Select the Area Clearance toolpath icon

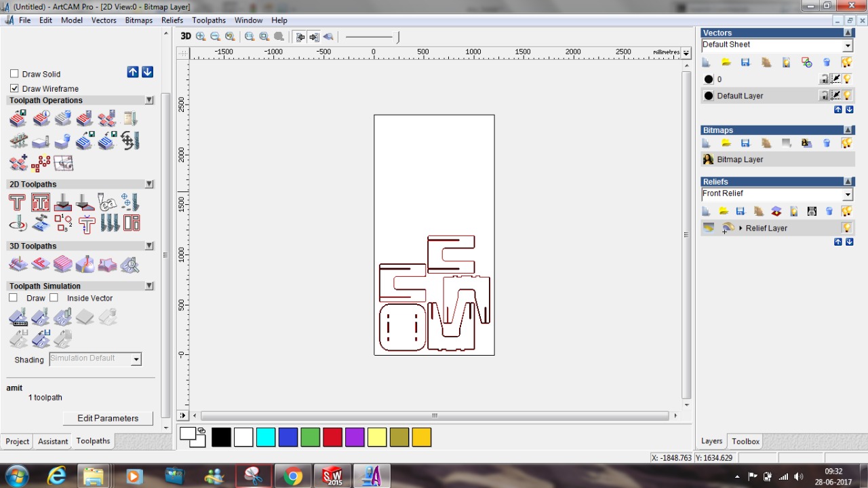coord(40,202)
